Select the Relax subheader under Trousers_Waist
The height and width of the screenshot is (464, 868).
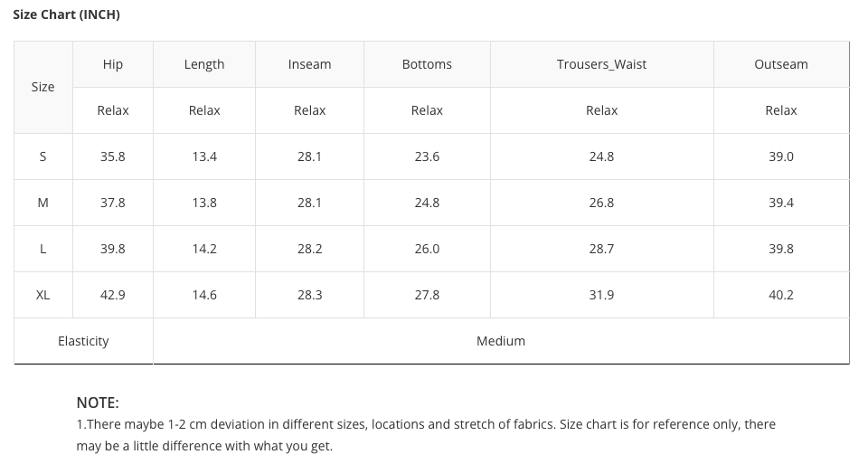[x=602, y=110]
